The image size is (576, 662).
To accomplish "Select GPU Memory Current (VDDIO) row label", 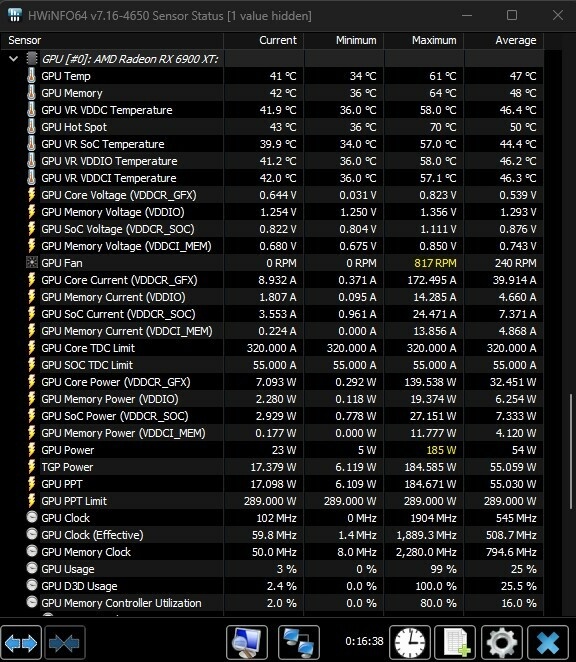I will click(113, 297).
